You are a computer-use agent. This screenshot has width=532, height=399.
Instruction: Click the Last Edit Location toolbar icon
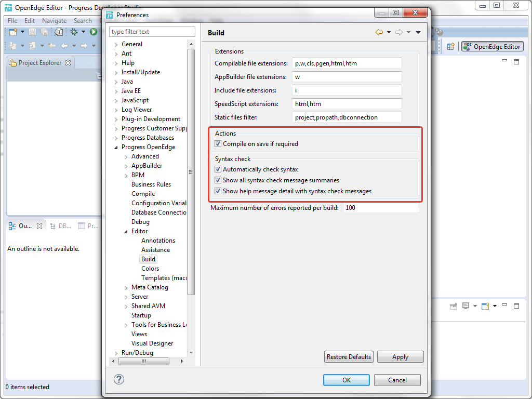click(52, 46)
